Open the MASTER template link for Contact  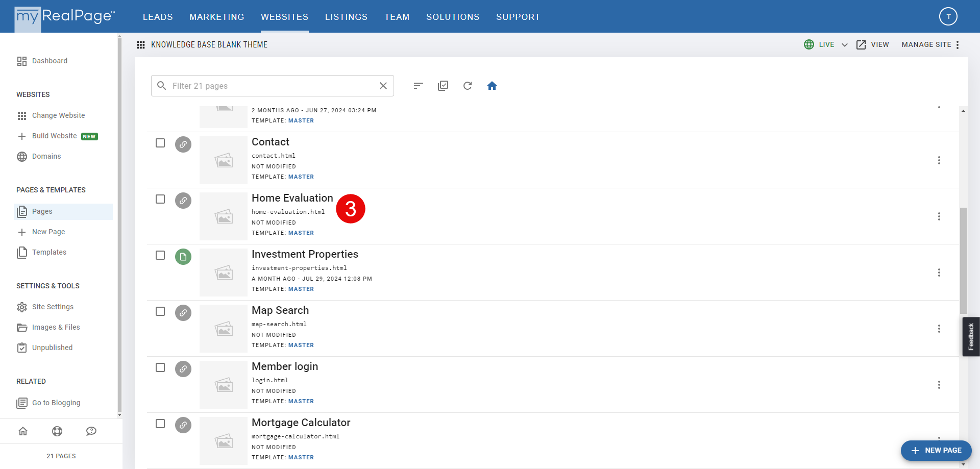click(x=301, y=177)
